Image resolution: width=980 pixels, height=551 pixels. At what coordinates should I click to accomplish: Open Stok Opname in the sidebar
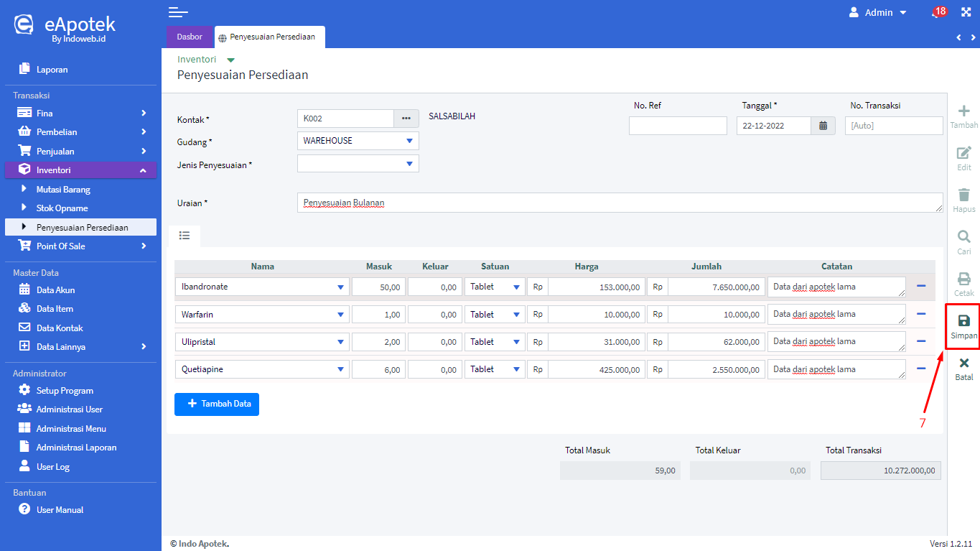[62, 208]
